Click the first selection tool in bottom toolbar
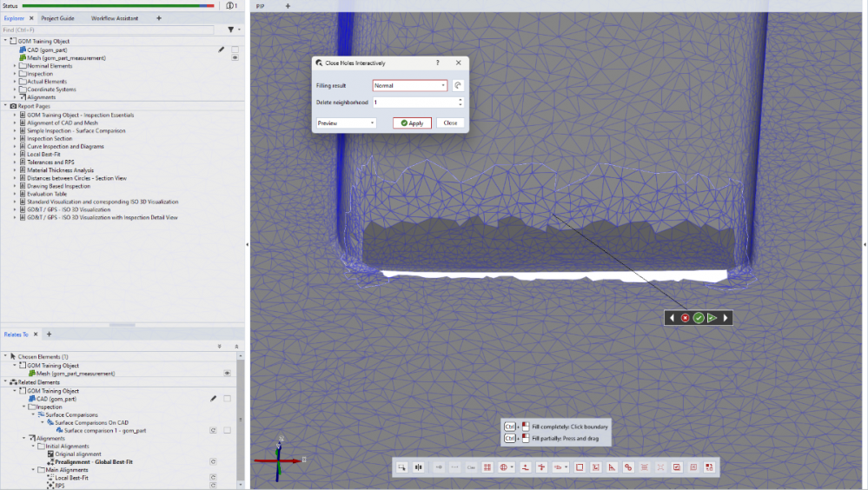The width and height of the screenshot is (868, 490). (x=401, y=467)
